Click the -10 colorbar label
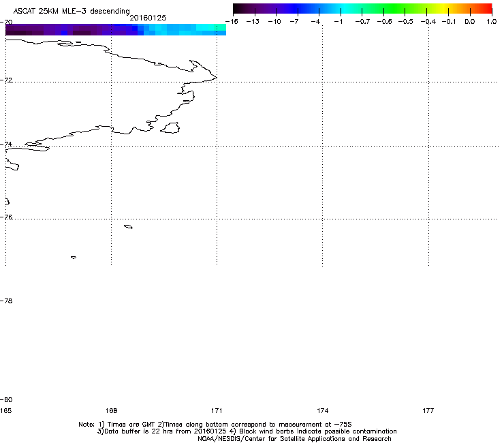 [274, 22]
